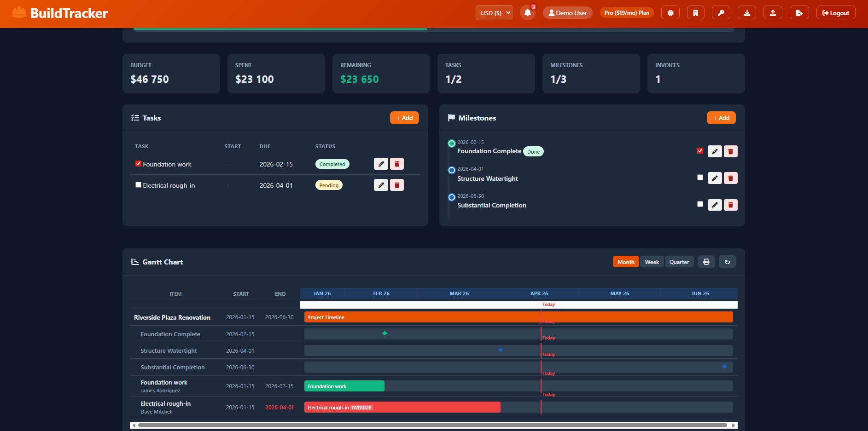Image resolution: width=868 pixels, height=431 pixels.
Task: Open the notification bell with 3 alerts
Action: (x=527, y=12)
